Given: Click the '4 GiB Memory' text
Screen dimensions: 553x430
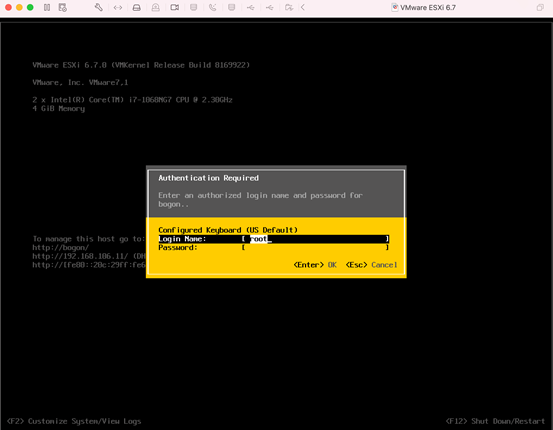Looking at the screenshot, I should [59, 109].
